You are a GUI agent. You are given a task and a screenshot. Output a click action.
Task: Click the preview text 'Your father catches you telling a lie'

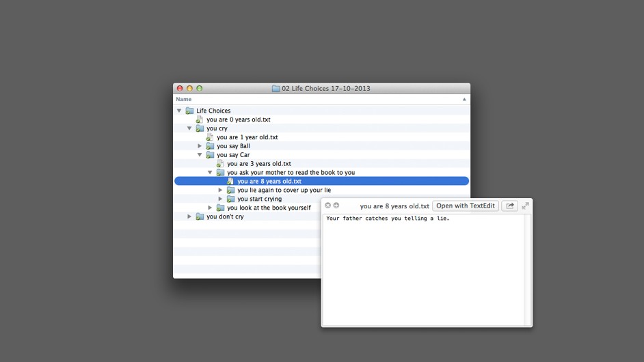tap(388, 219)
